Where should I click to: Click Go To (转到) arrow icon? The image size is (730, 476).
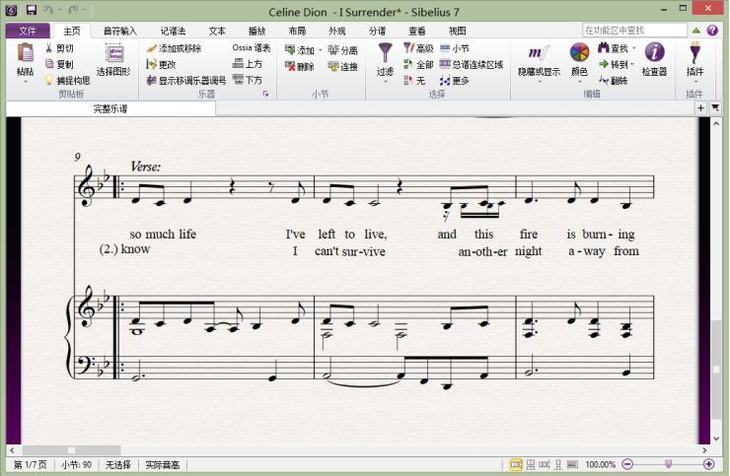click(603, 64)
